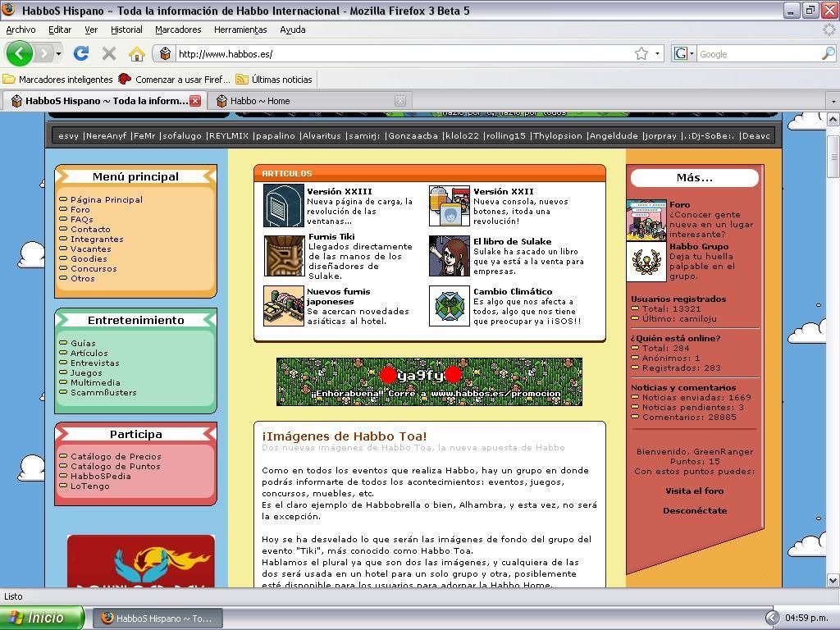Open the list all tabs dropdown
The image size is (840, 630).
click(833, 101)
